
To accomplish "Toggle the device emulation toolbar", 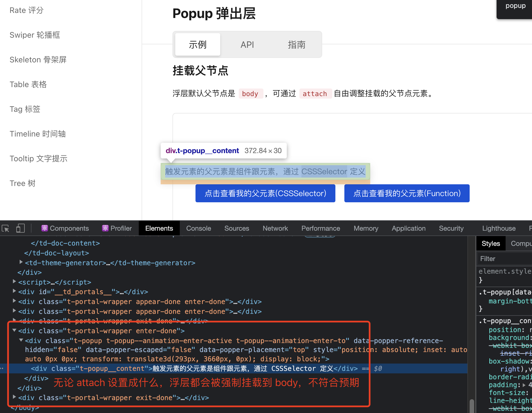I will (x=20, y=228).
